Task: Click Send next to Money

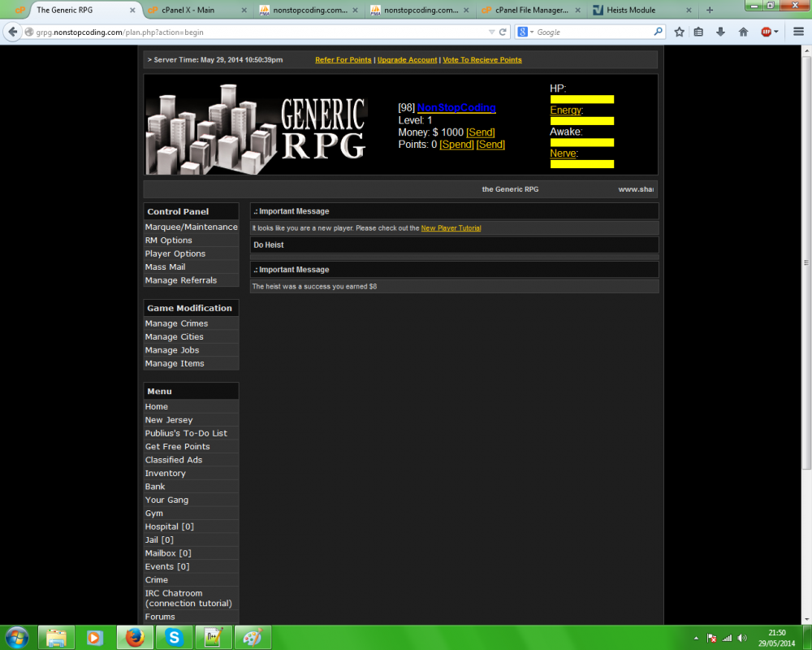Action: (480, 132)
